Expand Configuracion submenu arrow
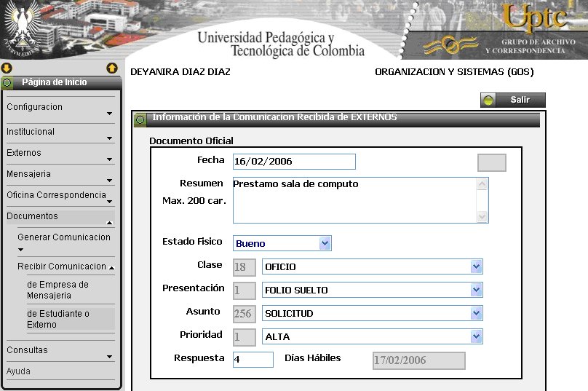 point(109,114)
